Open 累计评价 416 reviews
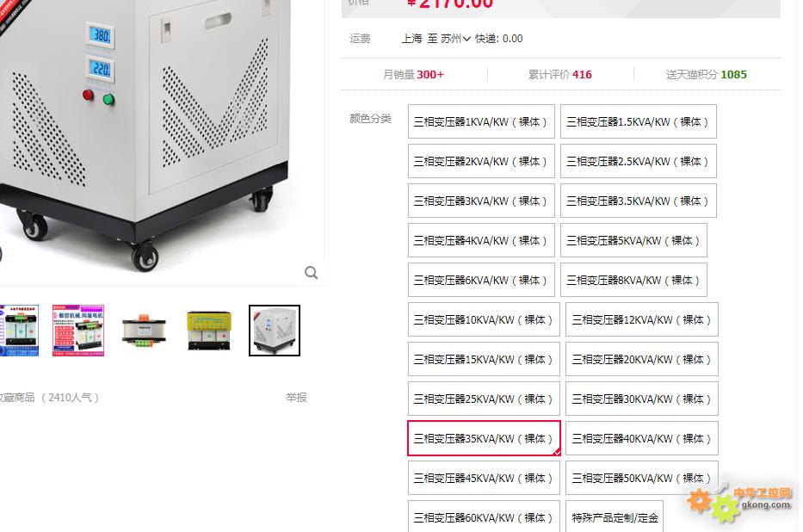This screenshot has height=532, width=803. point(559,75)
